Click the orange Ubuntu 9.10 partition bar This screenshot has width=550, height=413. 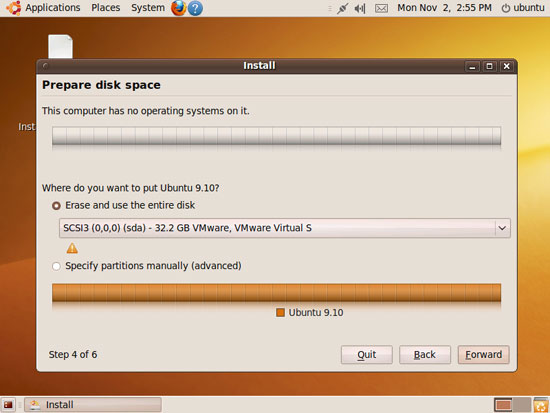(276, 293)
